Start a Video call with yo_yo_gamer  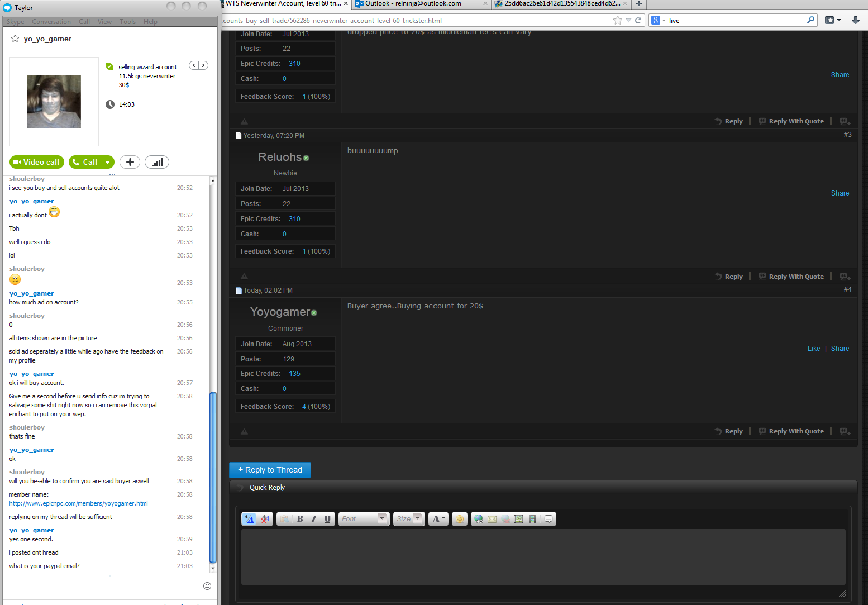37,162
